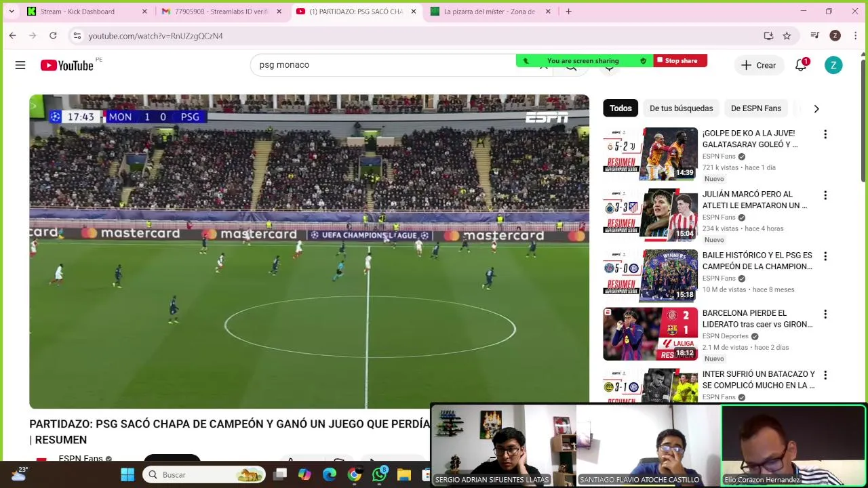The height and width of the screenshot is (488, 868).
Task: Bookmark this page with the star
Action: [x=787, y=36]
